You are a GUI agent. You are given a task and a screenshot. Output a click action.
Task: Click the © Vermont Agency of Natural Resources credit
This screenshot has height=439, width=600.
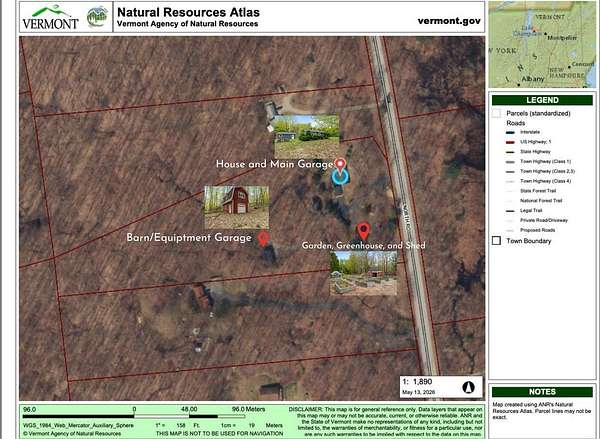pos(72,434)
